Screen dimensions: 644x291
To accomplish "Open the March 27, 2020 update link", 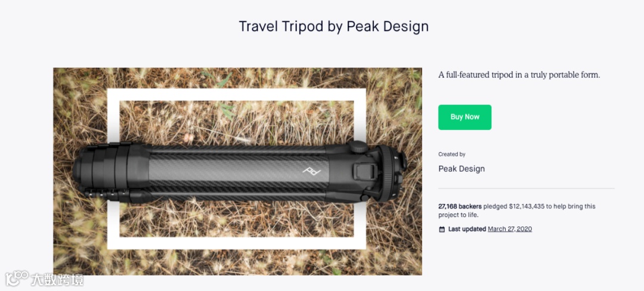I will point(510,229).
